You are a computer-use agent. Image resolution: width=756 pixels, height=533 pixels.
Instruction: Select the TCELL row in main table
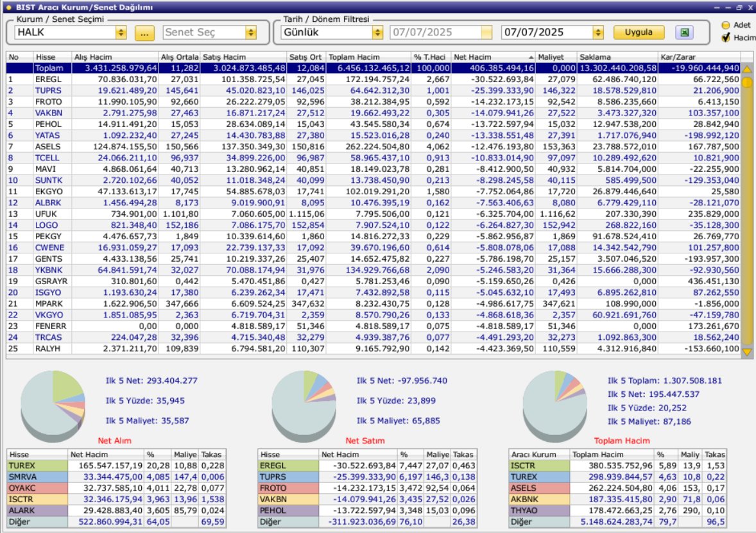(373, 158)
